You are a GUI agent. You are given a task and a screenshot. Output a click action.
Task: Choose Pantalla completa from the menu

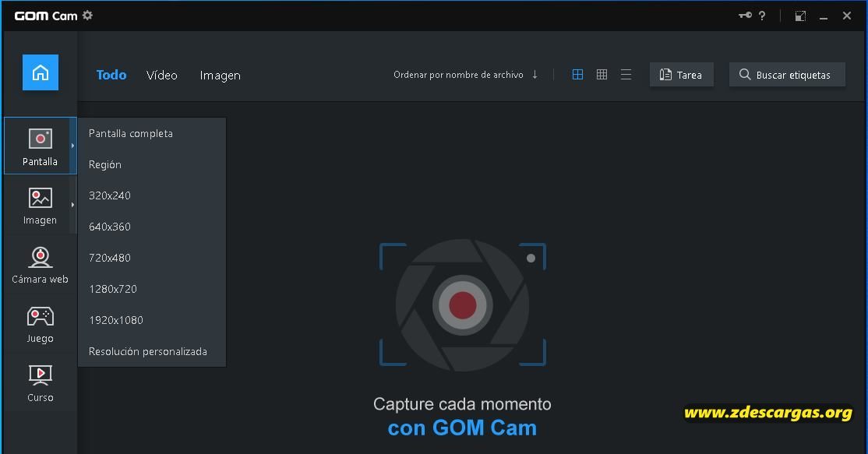pos(152,133)
